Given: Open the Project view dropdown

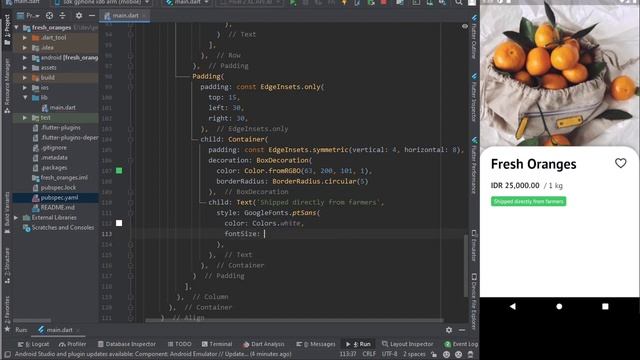Looking at the screenshot, I should pyautogui.click(x=28, y=16).
